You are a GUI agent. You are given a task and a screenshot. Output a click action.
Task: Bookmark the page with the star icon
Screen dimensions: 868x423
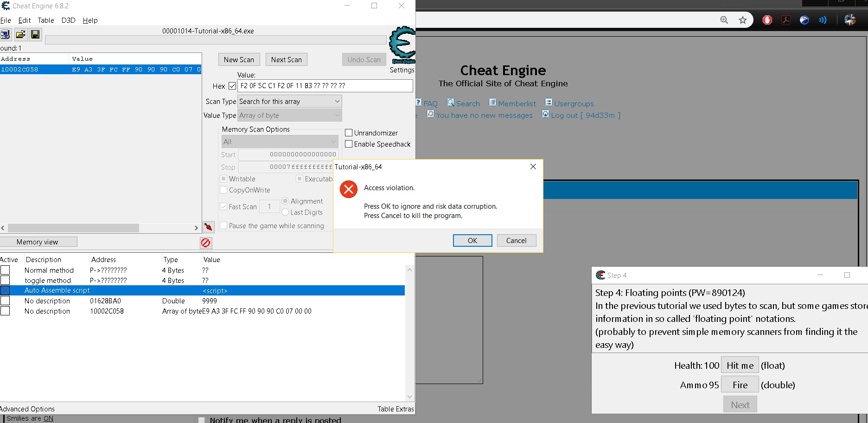743,20
